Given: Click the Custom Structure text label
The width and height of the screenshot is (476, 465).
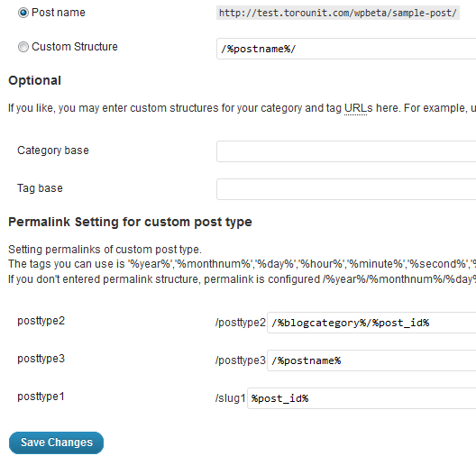Looking at the screenshot, I should click(75, 47).
